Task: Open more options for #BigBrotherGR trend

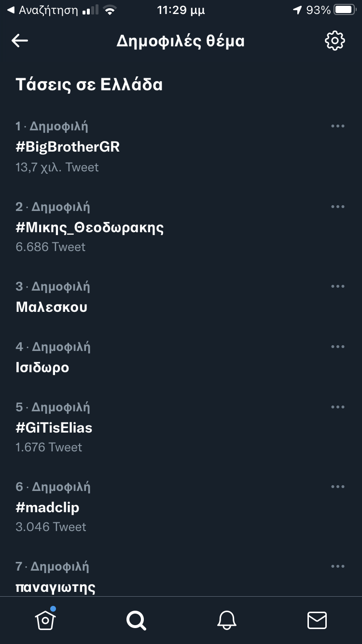Action: click(337, 126)
